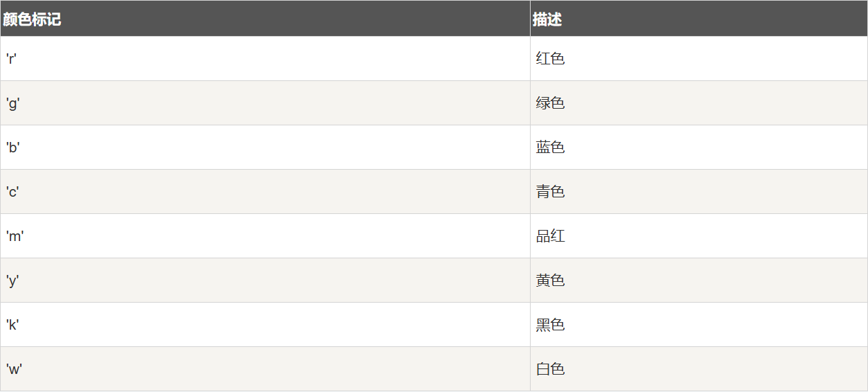868x392 pixels.
Task: Select the 'k' color code cell
Action: (x=12, y=325)
